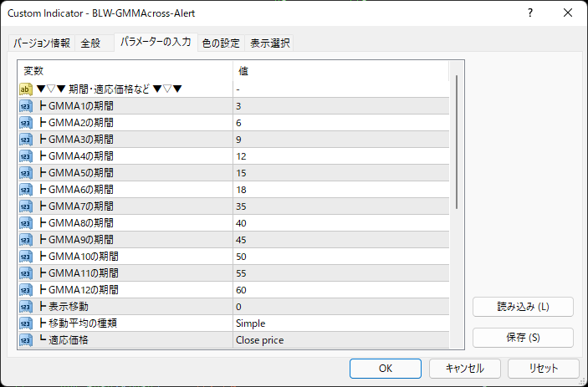Open the 適応価格 Close price value dropdown
Screen dimensions: 588x387
click(x=340, y=340)
